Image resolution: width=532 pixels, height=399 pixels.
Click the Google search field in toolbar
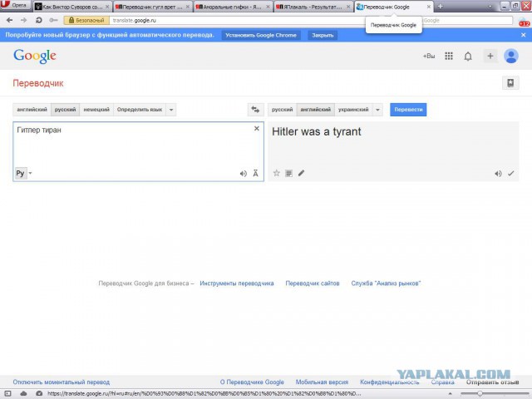pyautogui.click(x=467, y=20)
